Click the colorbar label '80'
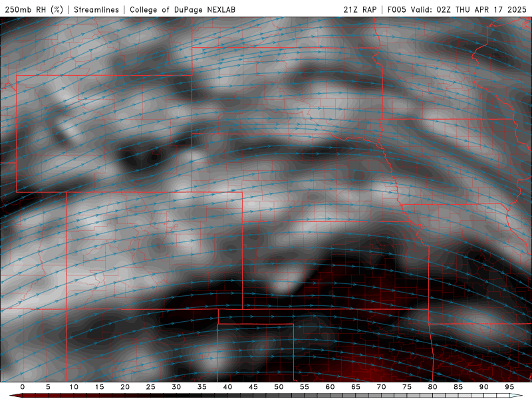The image size is (532, 399). (x=432, y=387)
